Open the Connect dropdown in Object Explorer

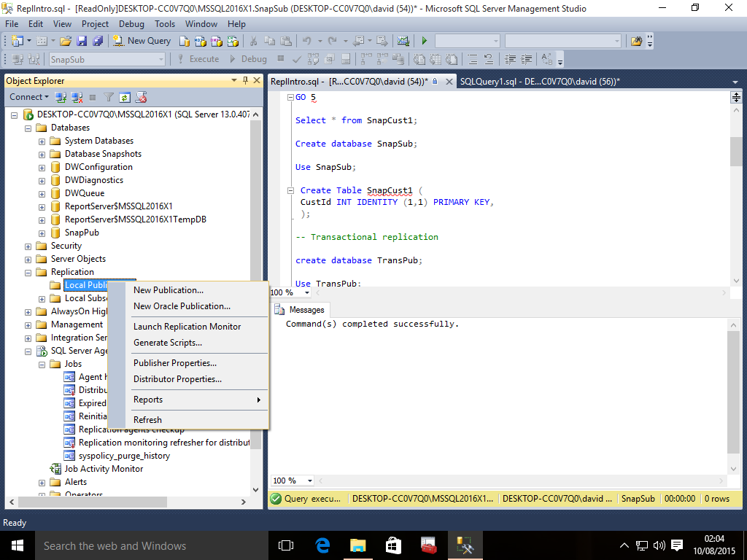[x=29, y=97]
